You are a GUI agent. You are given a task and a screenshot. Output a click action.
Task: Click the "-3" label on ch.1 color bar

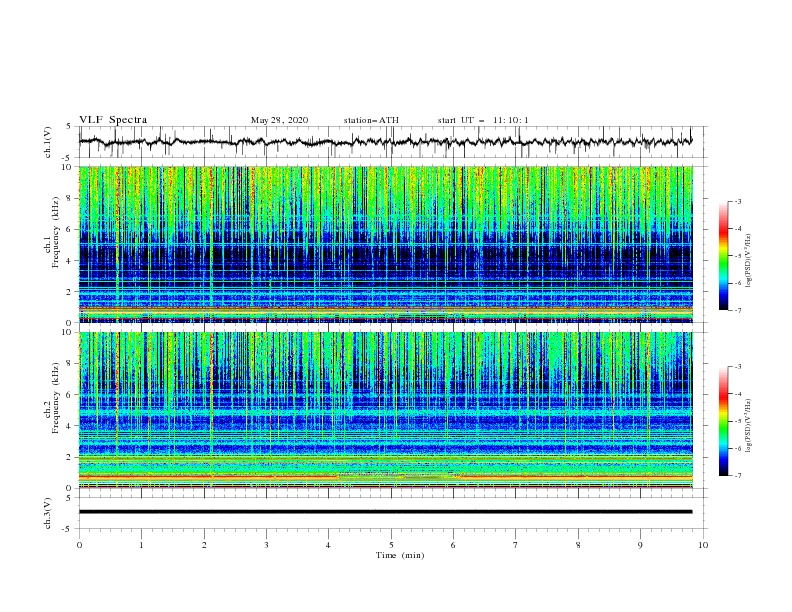pos(737,201)
